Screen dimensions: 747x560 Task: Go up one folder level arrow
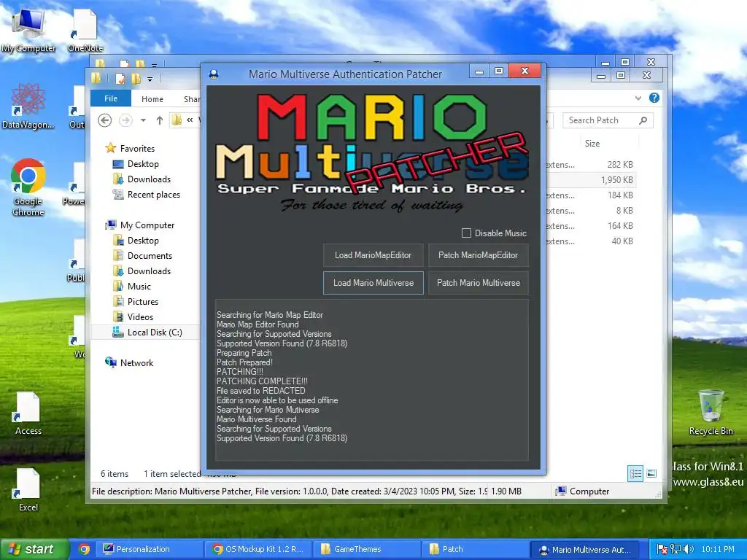[x=160, y=120]
